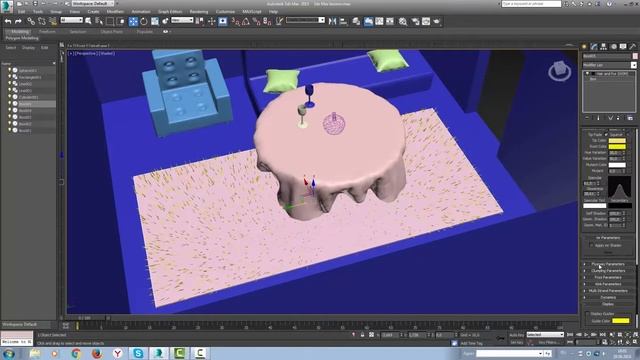This screenshot has width=640, height=360.
Task: Expand the Kink Parameters rollout
Action: [x=608, y=284]
